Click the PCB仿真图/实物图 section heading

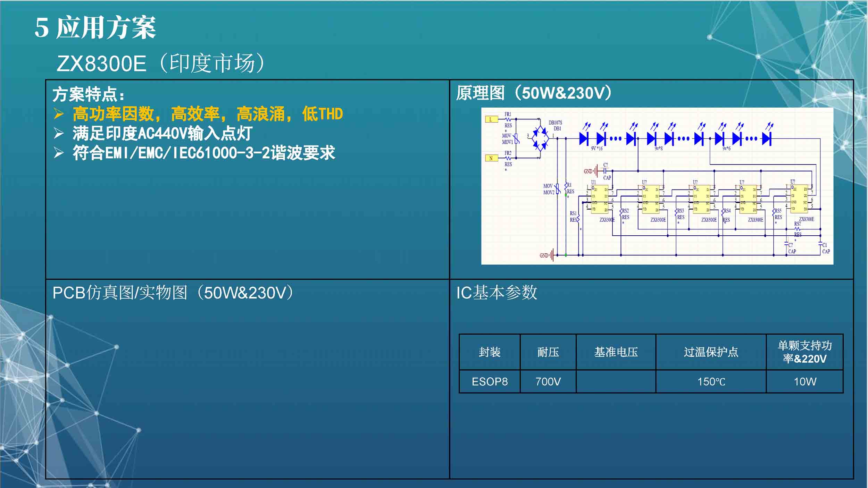pyautogui.click(x=174, y=293)
